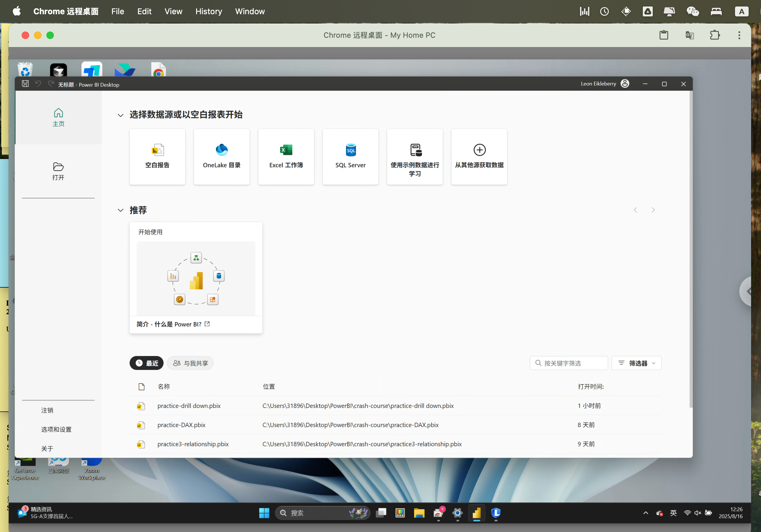Select 打开 Open in the sidebar

point(58,171)
